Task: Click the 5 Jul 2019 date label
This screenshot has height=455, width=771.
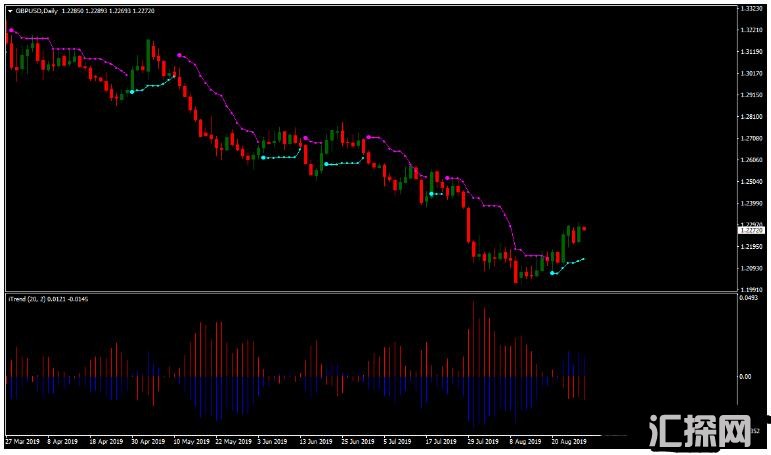Action: 397,441
